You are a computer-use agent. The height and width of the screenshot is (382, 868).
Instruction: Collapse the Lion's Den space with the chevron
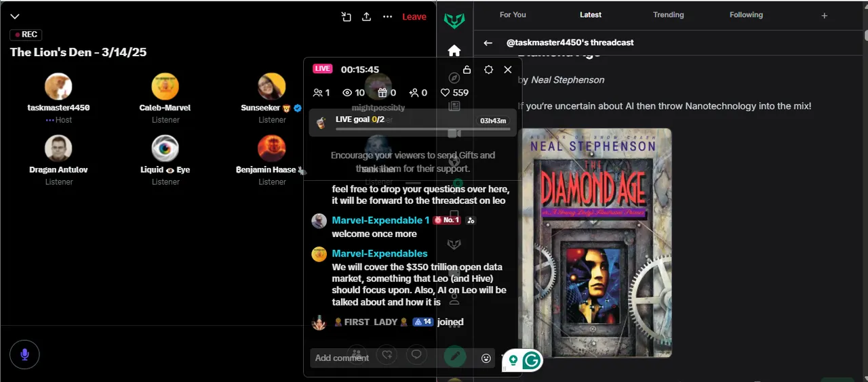click(15, 16)
